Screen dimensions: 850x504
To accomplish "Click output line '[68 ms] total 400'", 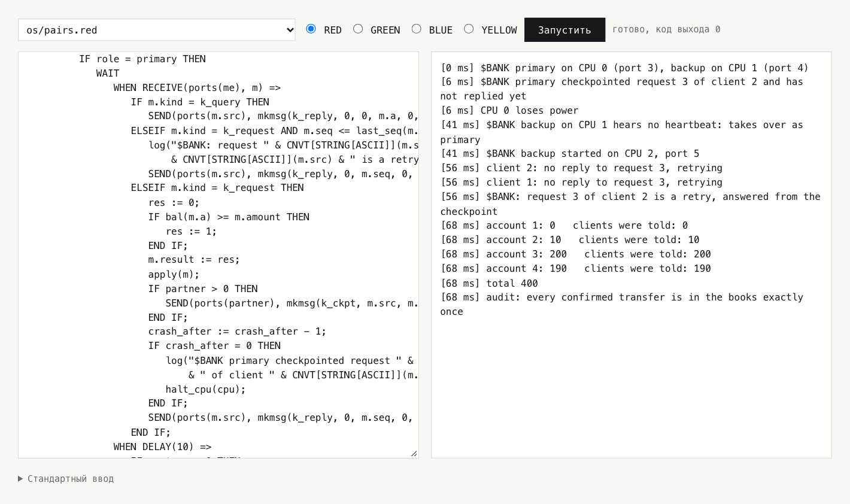I will 489,284.
